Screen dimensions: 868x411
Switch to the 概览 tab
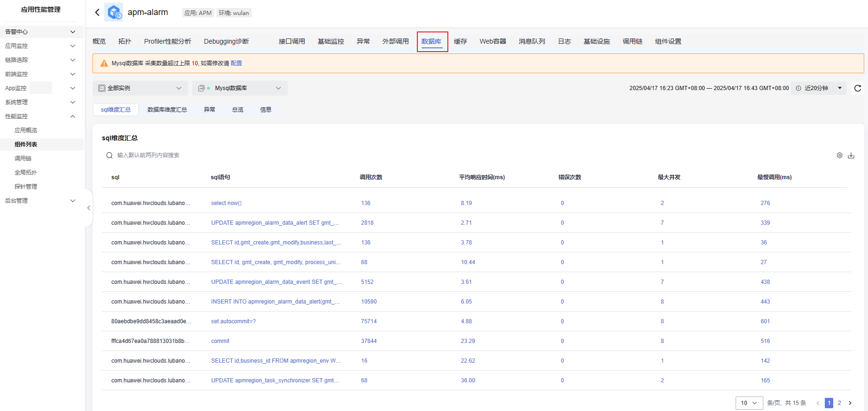99,41
